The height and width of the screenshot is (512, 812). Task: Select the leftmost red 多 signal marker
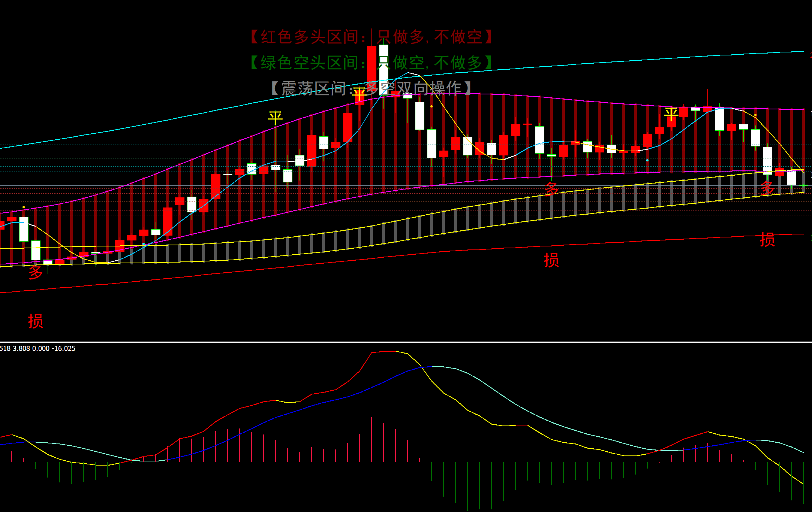pyautogui.click(x=36, y=272)
